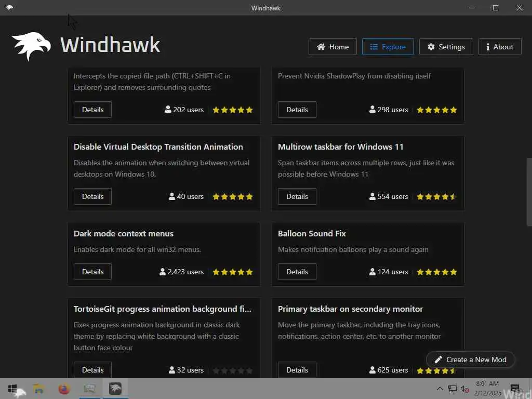Viewport: 532px width, 399px height.
Task: Click the star rating of Dark mode context menus
Action: click(x=233, y=272)
